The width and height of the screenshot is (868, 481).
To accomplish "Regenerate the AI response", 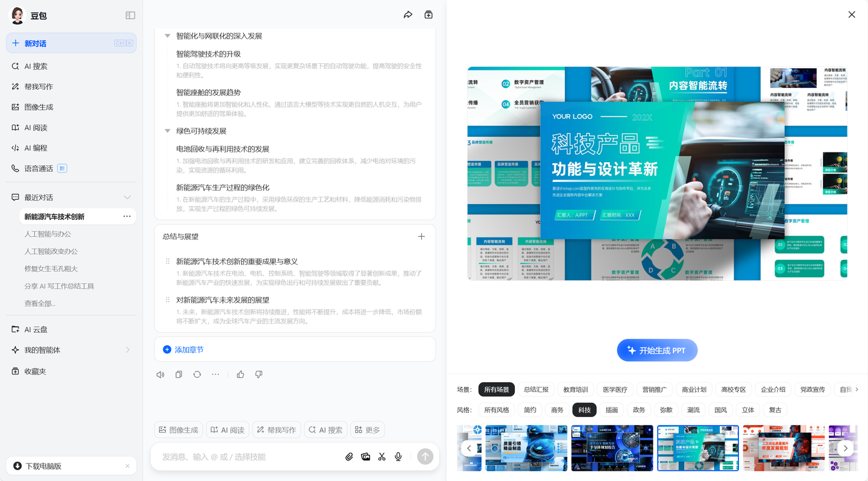I will click(197, 374).
